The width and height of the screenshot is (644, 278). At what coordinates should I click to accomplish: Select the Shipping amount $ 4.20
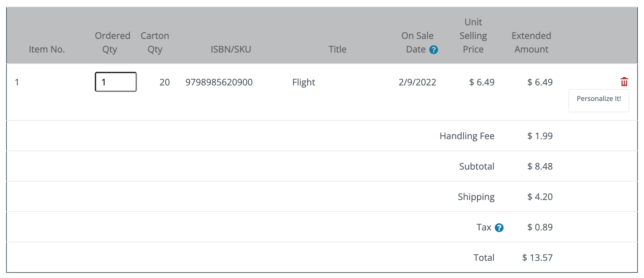point(540,197)
